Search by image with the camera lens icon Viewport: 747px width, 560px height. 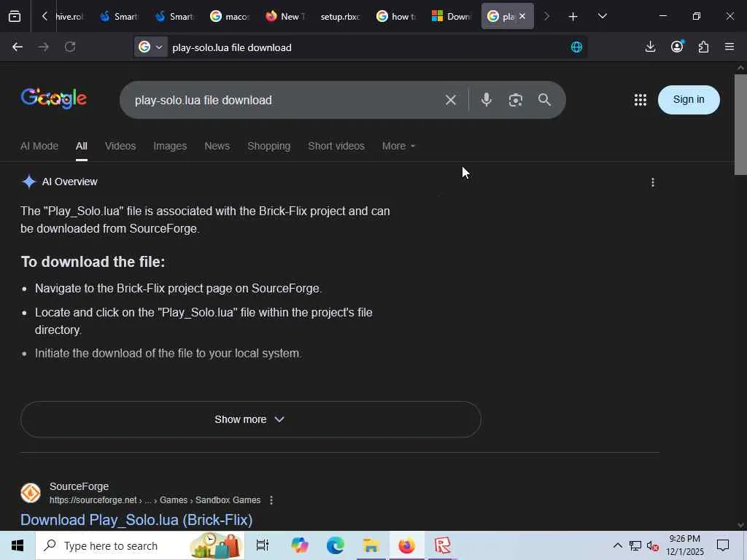(x=516, y=100)
